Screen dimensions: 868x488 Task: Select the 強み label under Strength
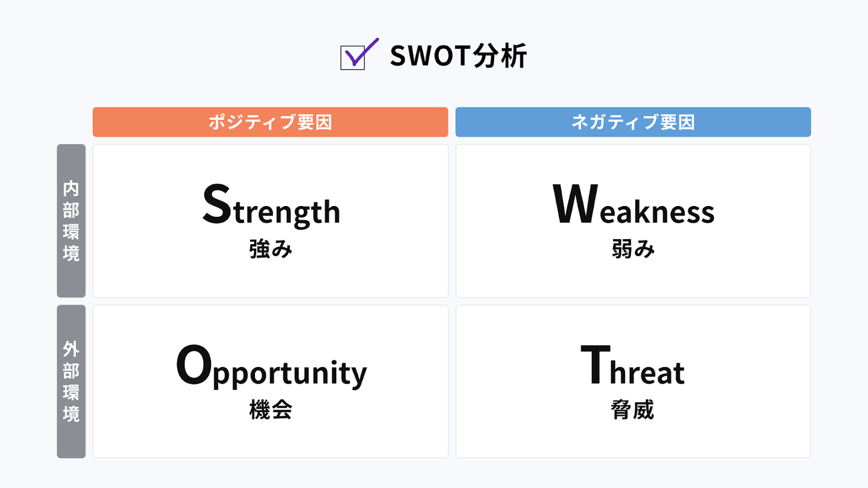point(271,249)
